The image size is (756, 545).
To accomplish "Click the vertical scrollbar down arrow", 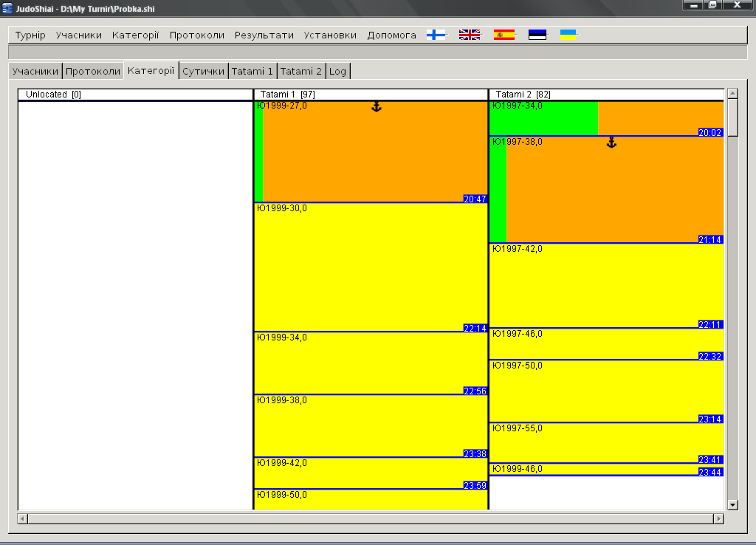I will [x=733, y=504].
